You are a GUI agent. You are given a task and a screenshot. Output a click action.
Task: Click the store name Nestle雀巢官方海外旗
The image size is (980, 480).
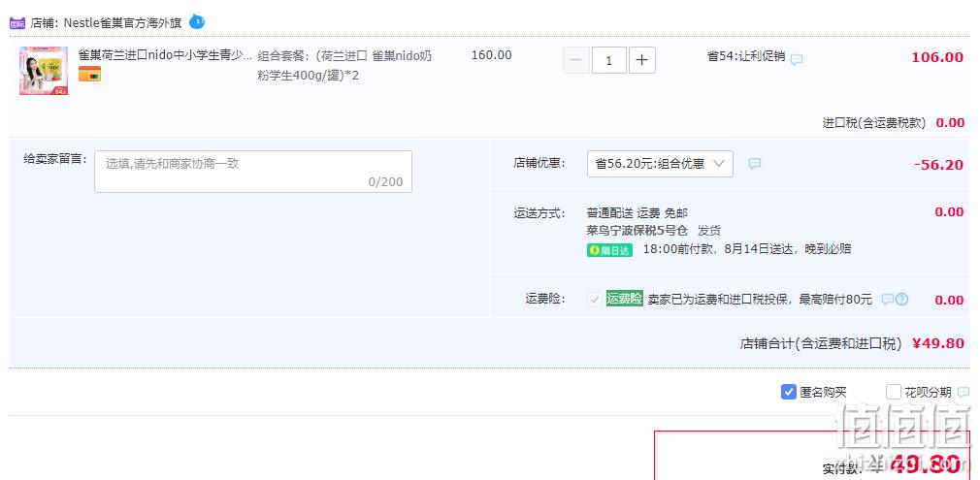[122, 23]
